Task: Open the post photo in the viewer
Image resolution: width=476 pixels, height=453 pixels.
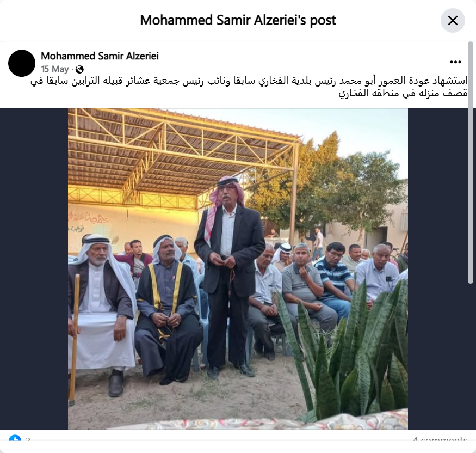Action: 238,269
